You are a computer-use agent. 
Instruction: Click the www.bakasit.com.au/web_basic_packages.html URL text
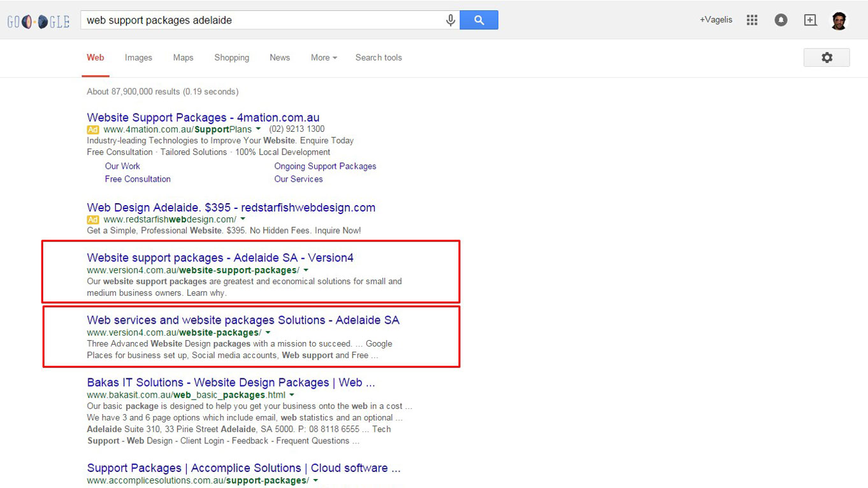click(x=186, y=395)
